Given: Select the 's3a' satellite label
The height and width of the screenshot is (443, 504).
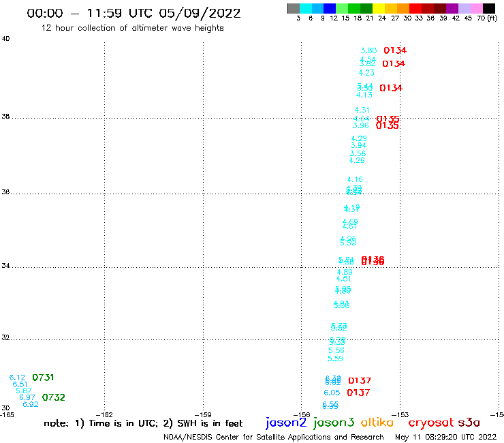Looking at the screenshot, I should (469, 423).
